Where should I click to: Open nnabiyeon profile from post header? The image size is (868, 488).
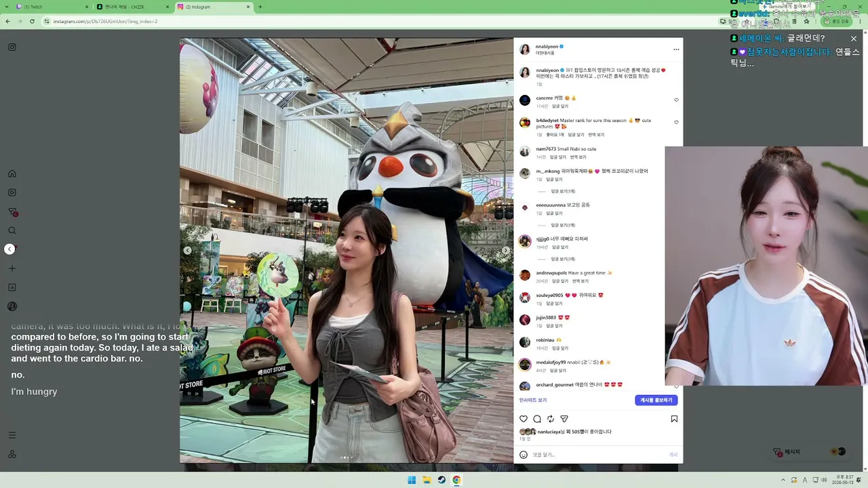tap(547, 47)
